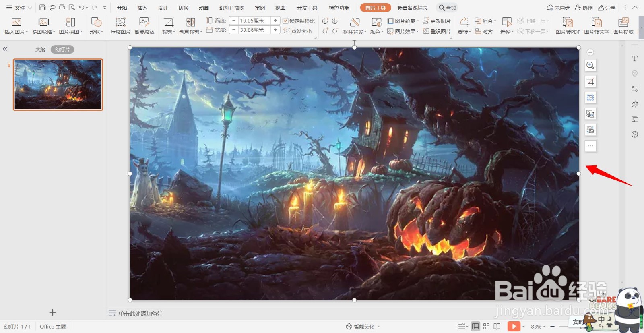Select normal view icon in status bar
The height and width of the screenshot is (333, 644).
click(x=475, y=326)
